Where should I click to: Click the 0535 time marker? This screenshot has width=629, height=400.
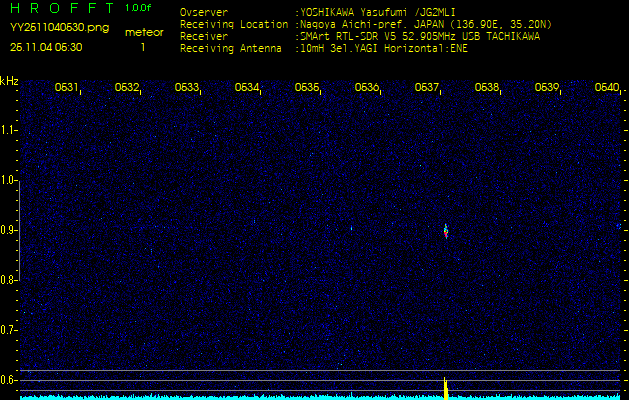coord(306,87)
